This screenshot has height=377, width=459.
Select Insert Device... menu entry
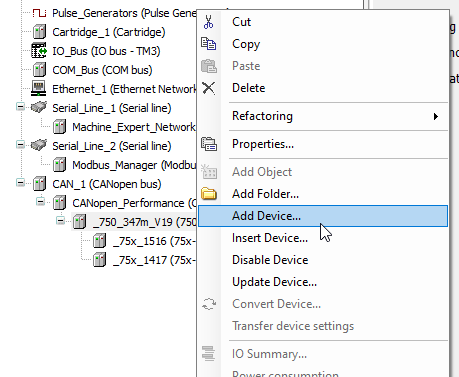(x=270, y=238)
